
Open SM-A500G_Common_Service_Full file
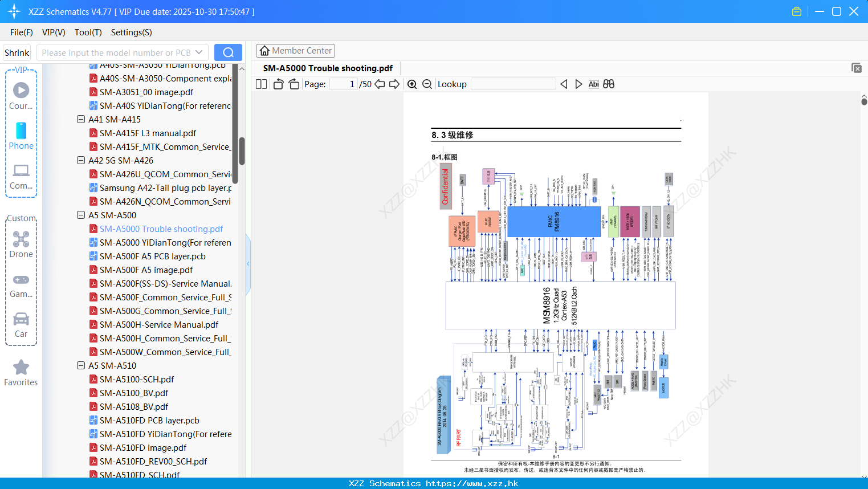160,311
